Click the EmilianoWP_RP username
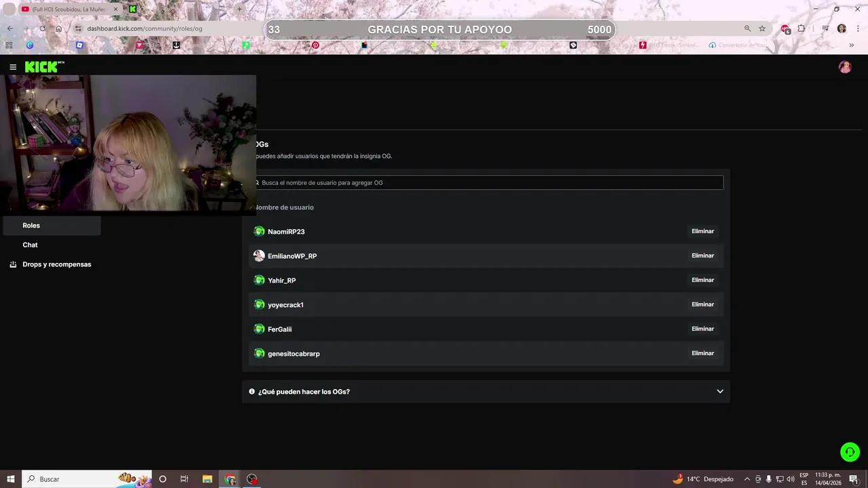Image resolution: width=868 pixels, height=488 pixels. [292, 256]
